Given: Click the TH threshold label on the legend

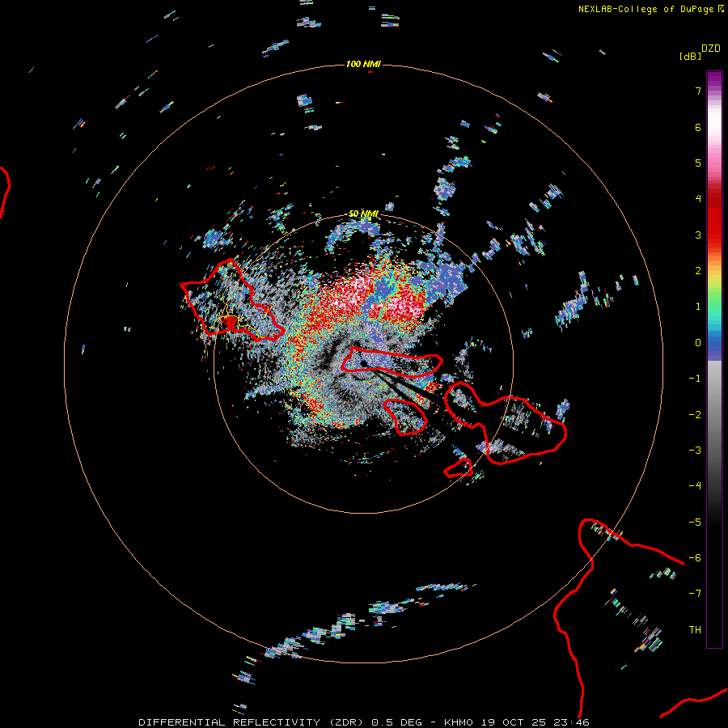Looking at the screenshot, I should pyautogui.click(x=695, y=630).
